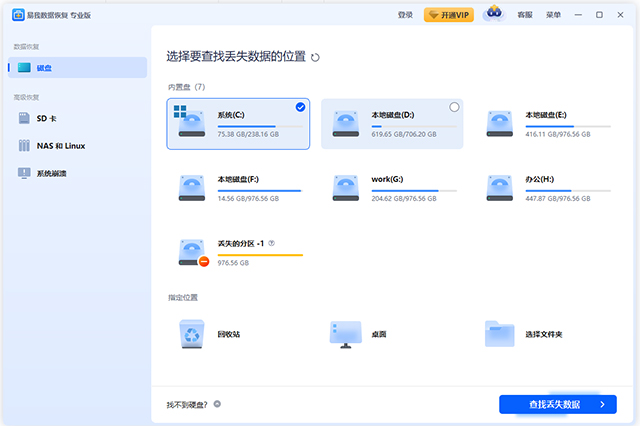The width and height of the screenshot is (640, 426).
Task: Click the 本地磁盘(E:) drive icon
Action: point(500,124)
